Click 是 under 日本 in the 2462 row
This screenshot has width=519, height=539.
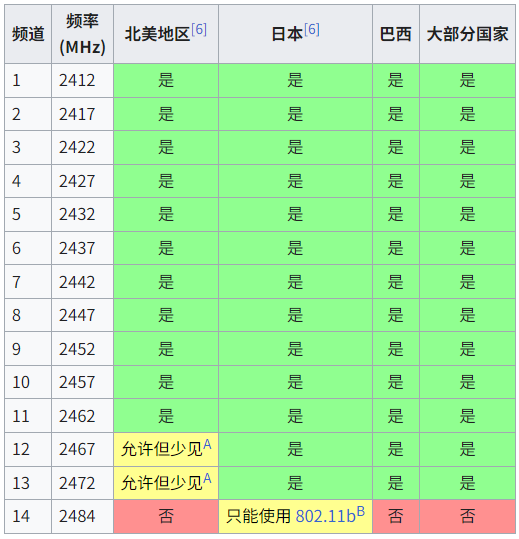(x=295, y=416)
